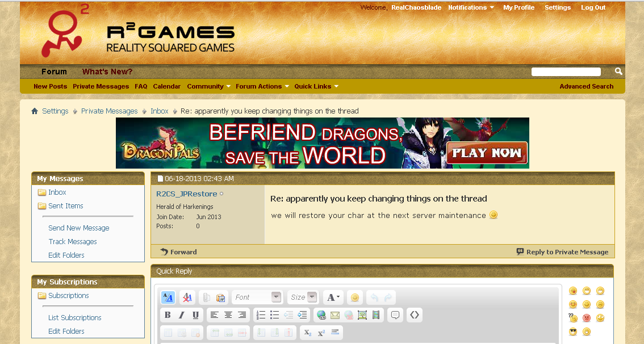The width and height of the screenshot is (644, 344).
Task: Click the forum search magnifier icon
Action: (x=618, y=72)
